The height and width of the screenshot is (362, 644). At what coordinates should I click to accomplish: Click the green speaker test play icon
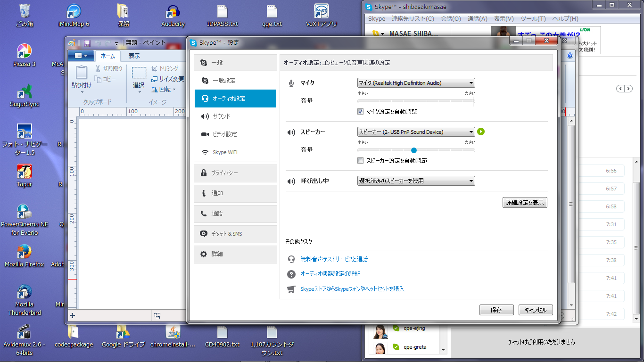(481, 132)
